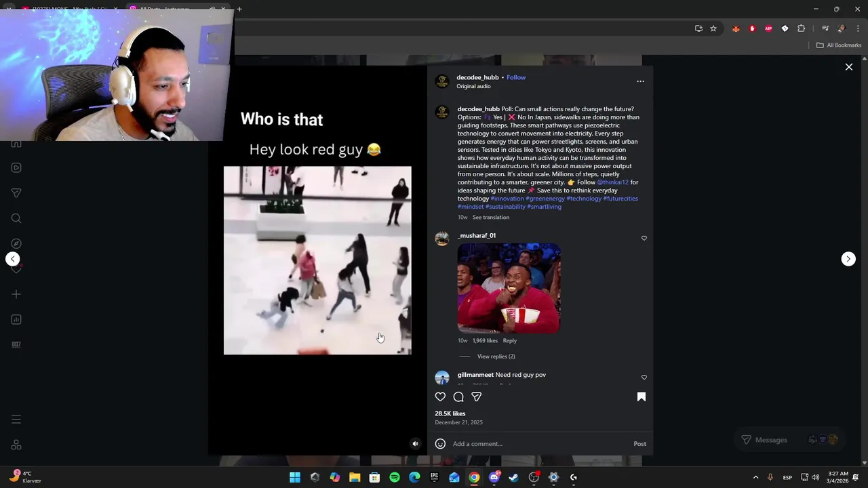Click See translation under the caption

click(491, 218)
